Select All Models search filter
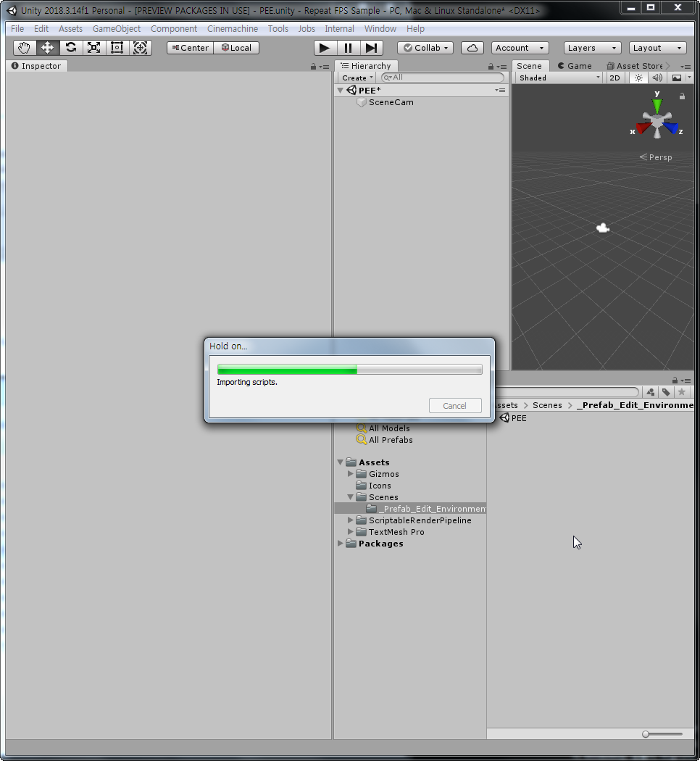Viewport: 700px width, 761px height. pos(383,428)
